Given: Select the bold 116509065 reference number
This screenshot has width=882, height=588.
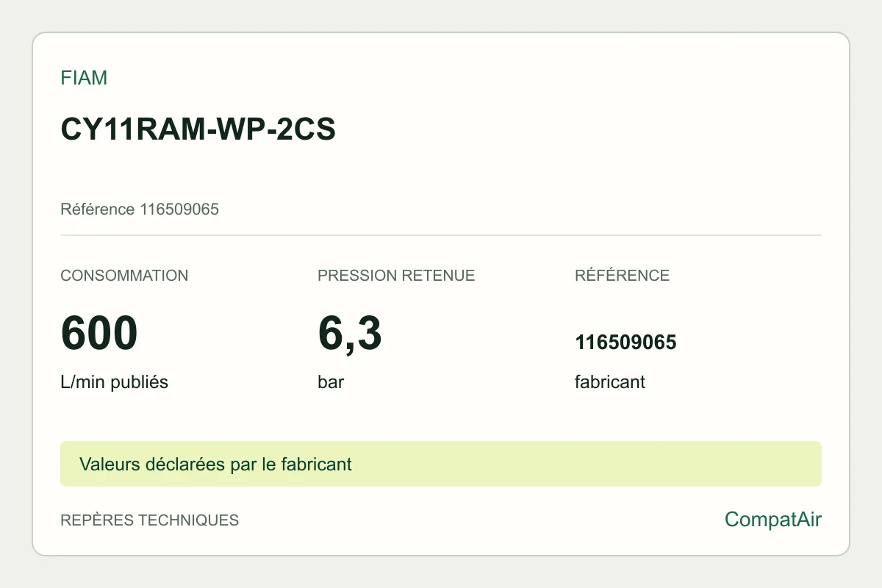Looking at the screenshot, I should (625, 343).
